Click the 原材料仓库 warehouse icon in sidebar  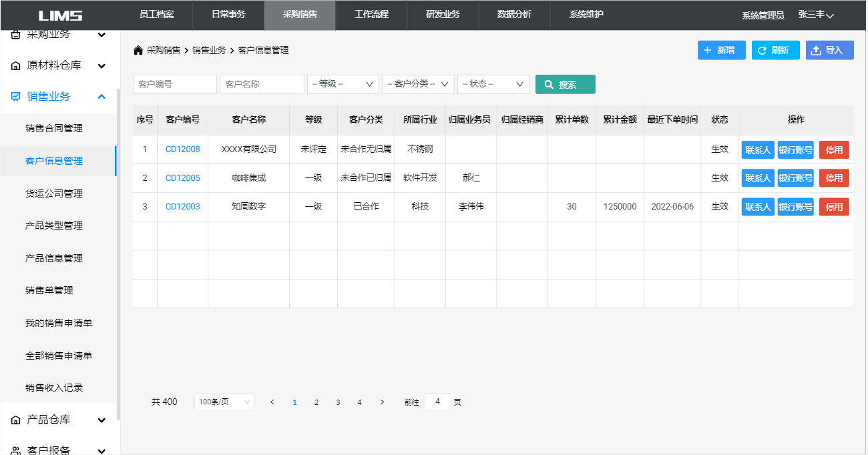16,66
